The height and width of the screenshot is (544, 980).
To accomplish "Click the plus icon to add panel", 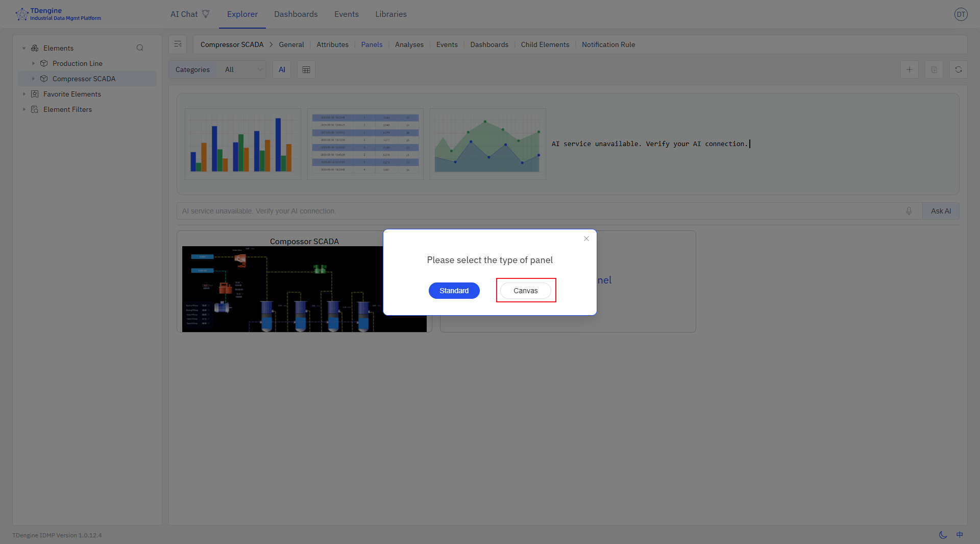I will pyautogui.click(x=909, y=70).
